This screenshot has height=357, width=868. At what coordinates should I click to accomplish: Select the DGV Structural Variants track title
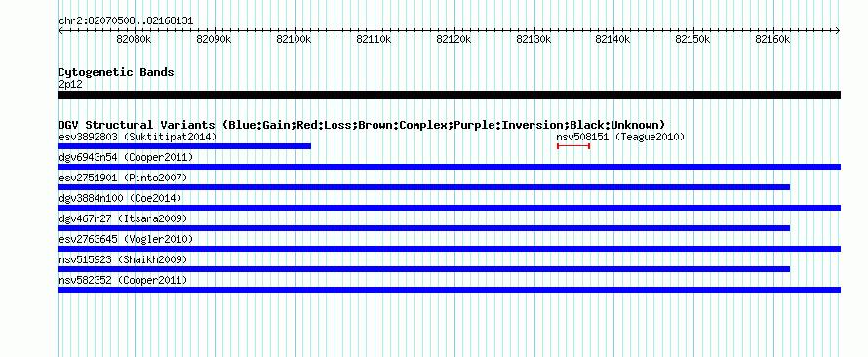362,125
